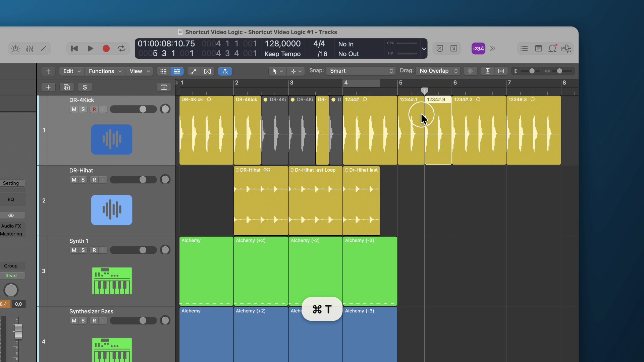Mute the DR-4Kick track

pyautogui.click(x=74, y=109)
